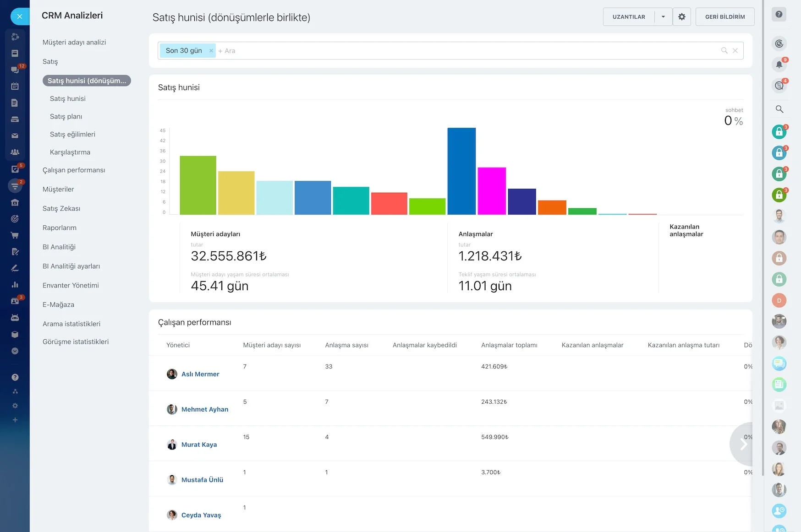Image resolution: width=801 pixels, height=532 pixels.
Task: Click the shopping cart sidebar icon
Action: (15, 235)
